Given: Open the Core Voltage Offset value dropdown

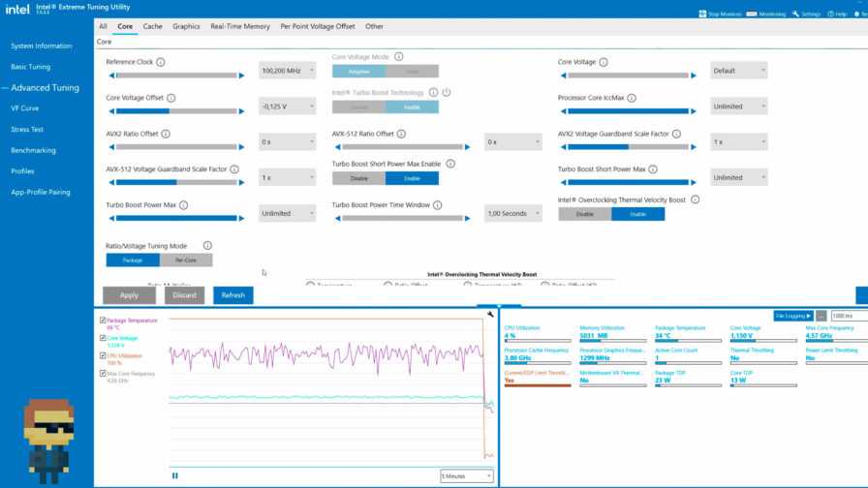Looking at the screenshot, I should click(x=287, y=107).
